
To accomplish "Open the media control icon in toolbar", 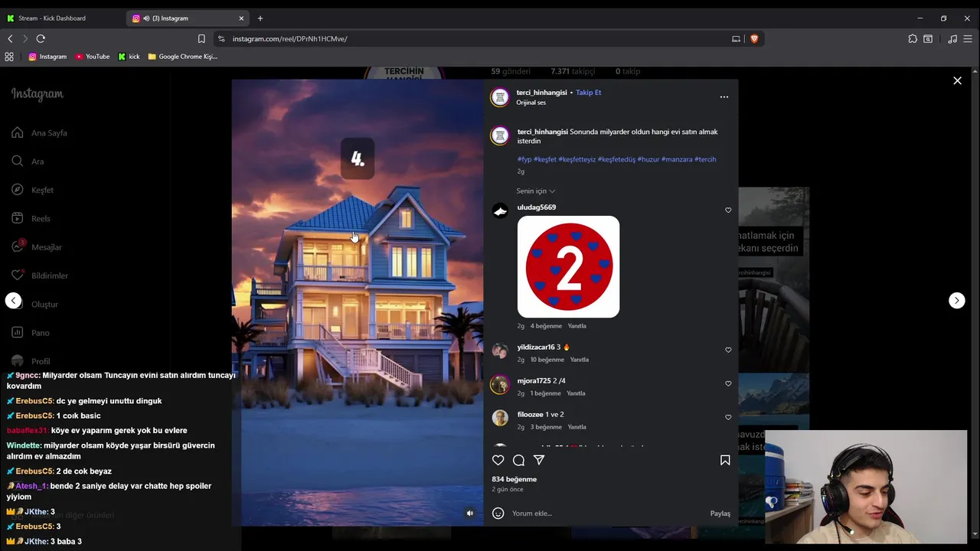I will point(952,39).
